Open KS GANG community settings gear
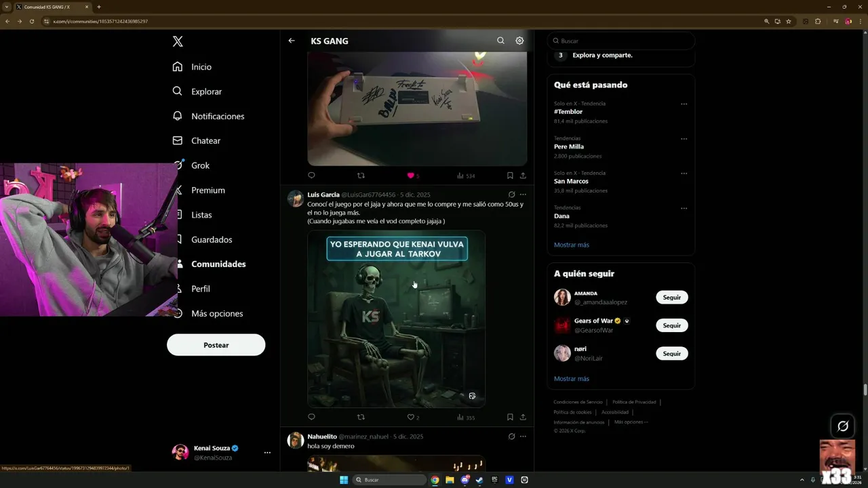Screen dimensions: 868x488 coord(519,41)
